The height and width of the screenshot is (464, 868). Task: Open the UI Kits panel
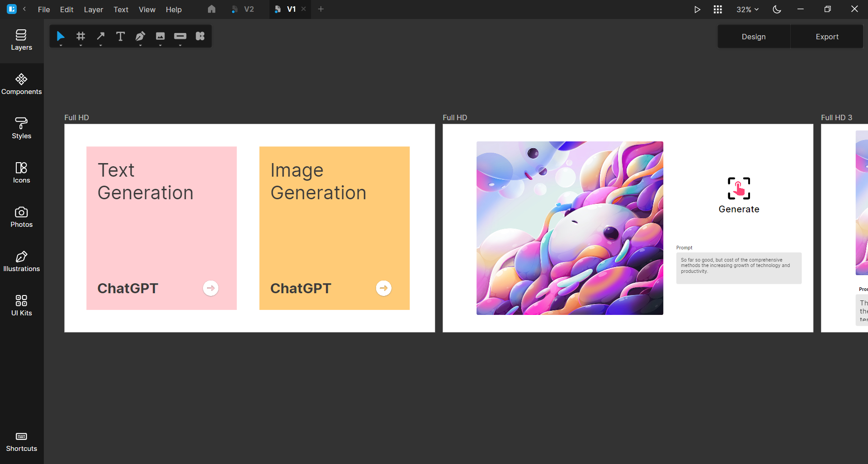21,306
